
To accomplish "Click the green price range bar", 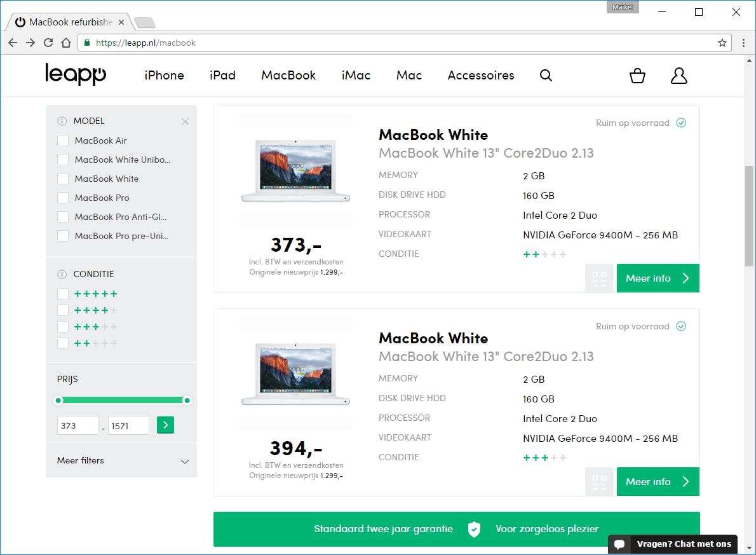I will [123, 400].
